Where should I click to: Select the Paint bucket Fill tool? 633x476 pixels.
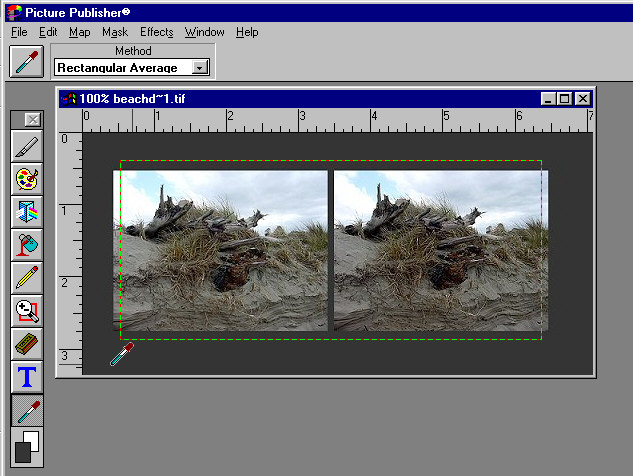tap(27, 246)
